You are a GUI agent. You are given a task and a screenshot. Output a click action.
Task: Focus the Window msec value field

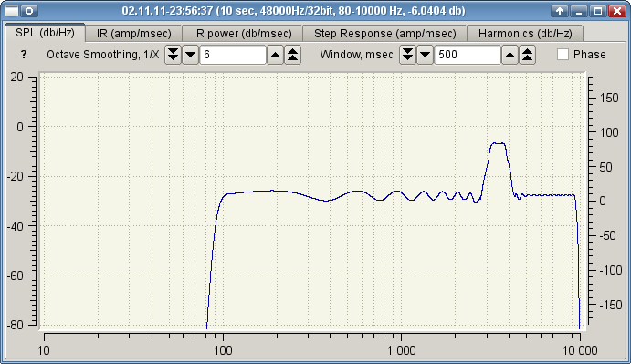pyautogui.click(x=468, y=55)
